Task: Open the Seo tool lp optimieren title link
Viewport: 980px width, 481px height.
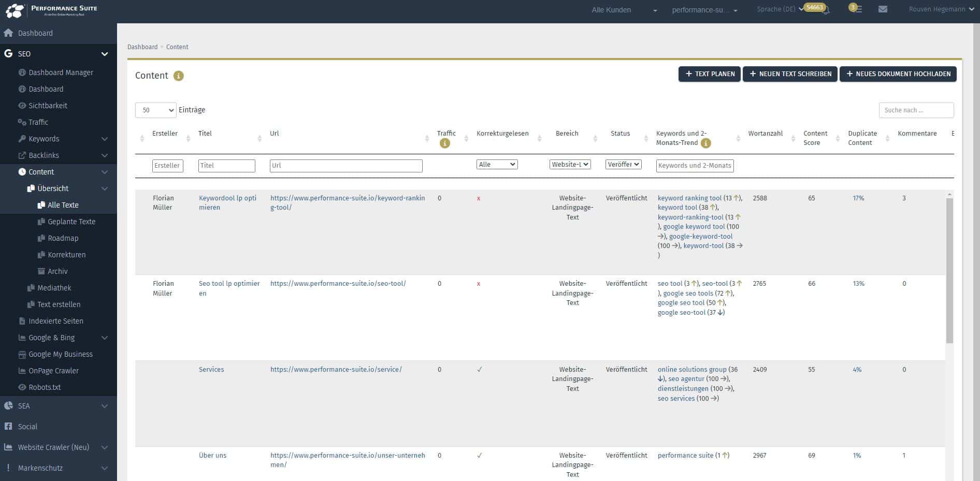Action: (x=229, y=288)
